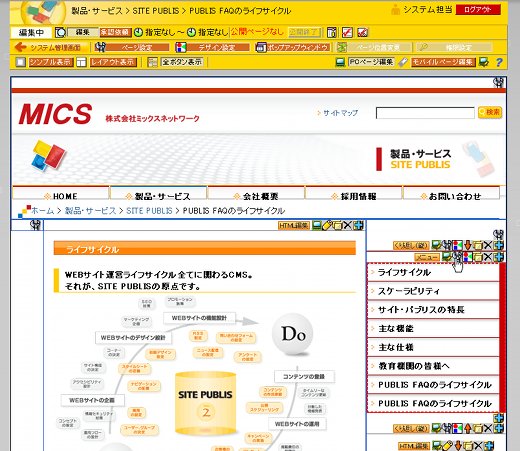This screenshot has height=451, width=520.
Task: Click the window icon beside ポップアップウィンドウ
Action: tap(261, 47)
